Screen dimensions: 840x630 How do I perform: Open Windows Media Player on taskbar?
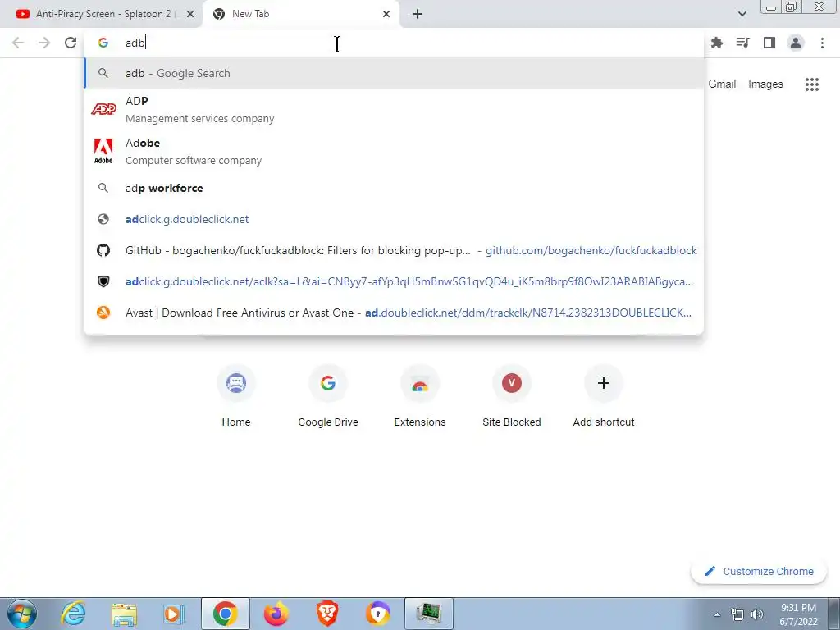coord(174,614)
